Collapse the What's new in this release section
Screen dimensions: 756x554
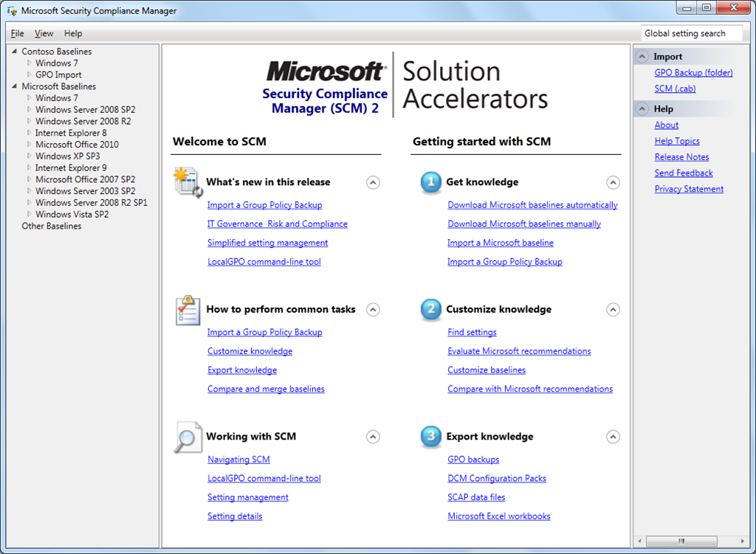(x=374, y=182)
